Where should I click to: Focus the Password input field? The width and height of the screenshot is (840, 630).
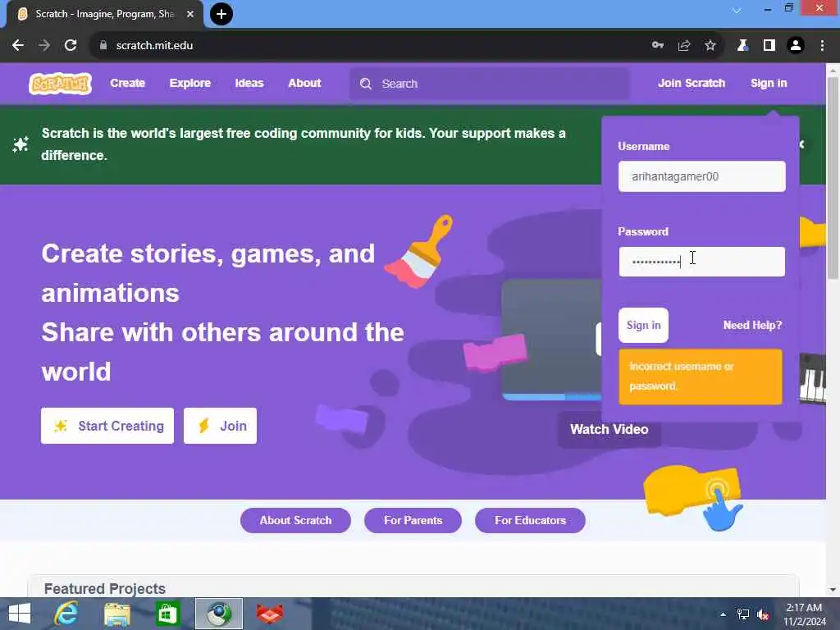point(702,262)
